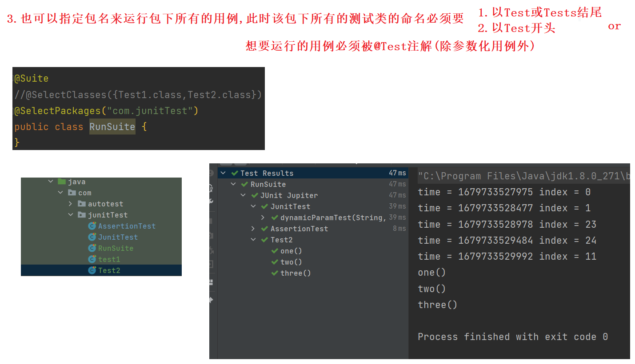Click console line ending index = 1
Screen dimensions: 635x364
[504, 208]
